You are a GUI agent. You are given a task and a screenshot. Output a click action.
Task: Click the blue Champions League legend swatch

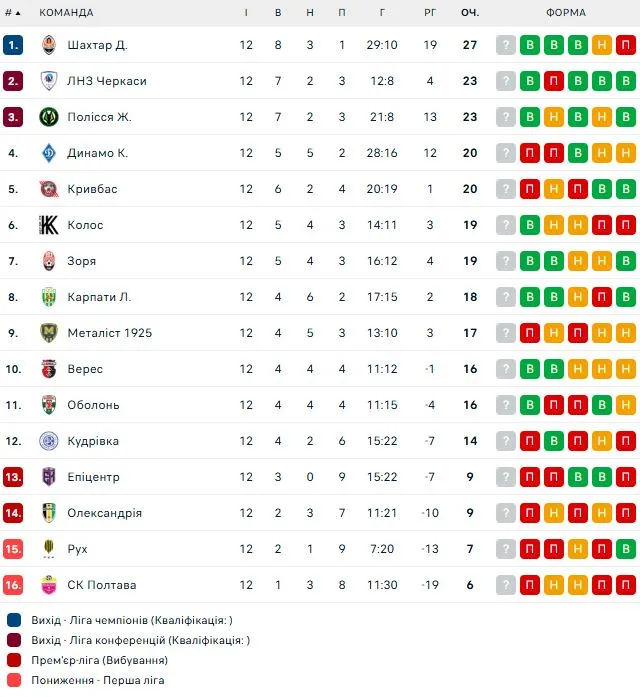(14, 620)
